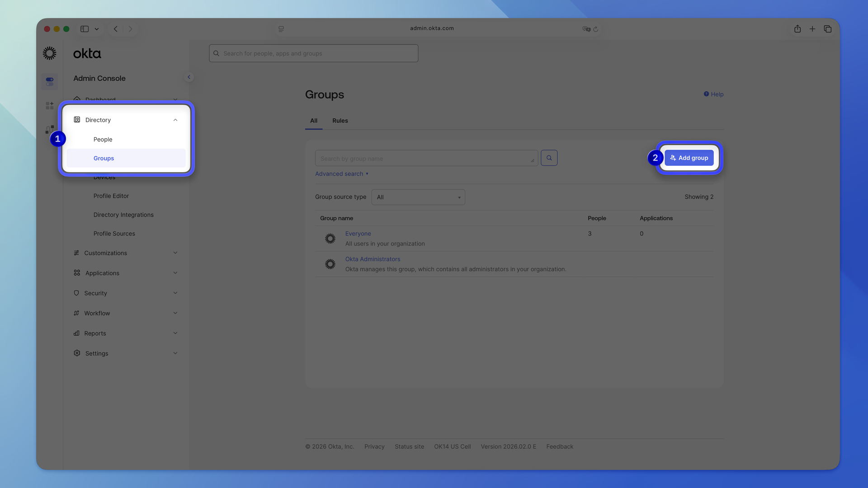Click the admin.okta.com address bar
The height and width of the screenshot is (488, 868).
pyautogui.click(x=432, y=28)
